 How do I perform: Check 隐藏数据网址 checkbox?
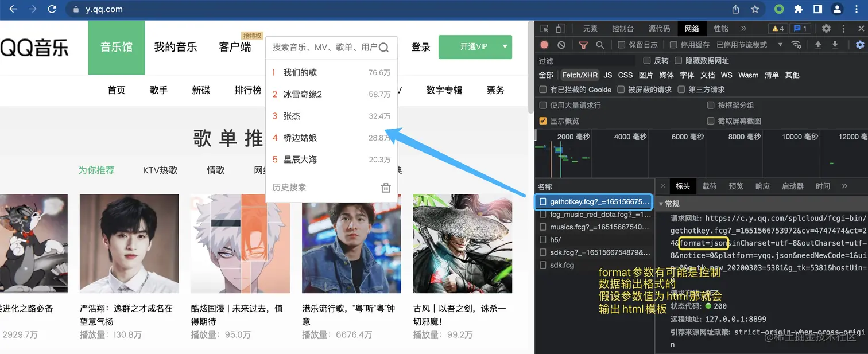(679, 60)
